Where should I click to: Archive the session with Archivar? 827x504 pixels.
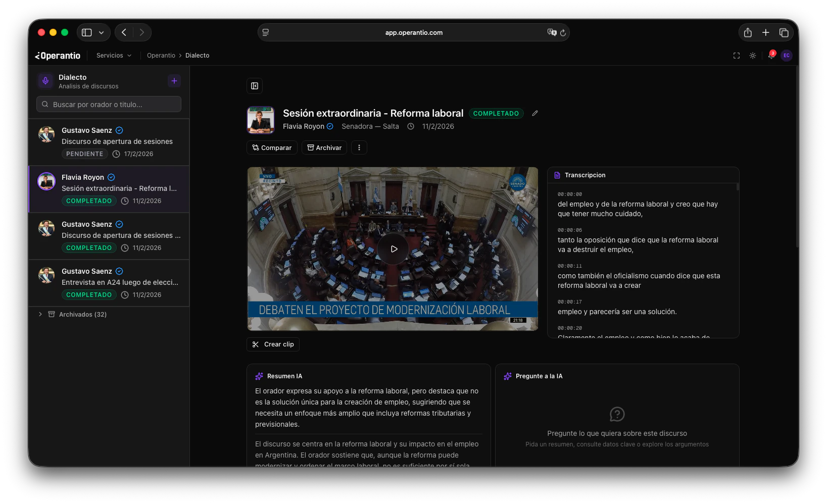point(324,147)
